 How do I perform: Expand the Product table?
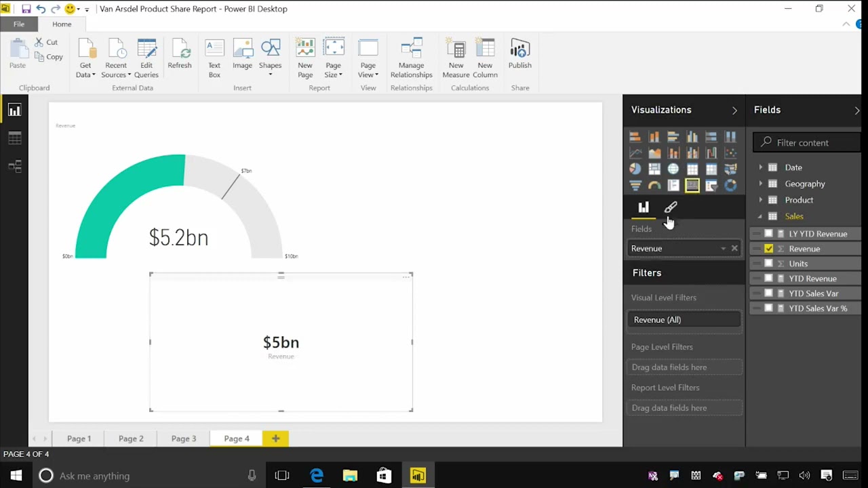760,200
